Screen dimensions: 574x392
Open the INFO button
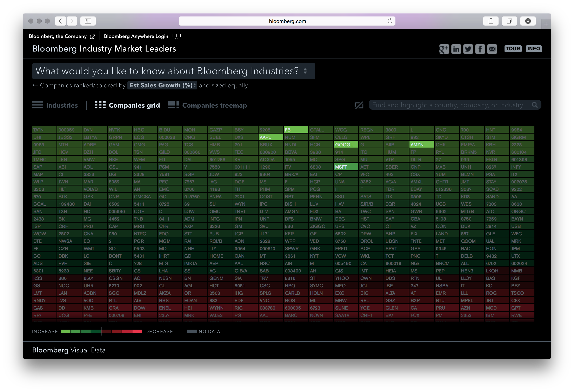[534, 49]
